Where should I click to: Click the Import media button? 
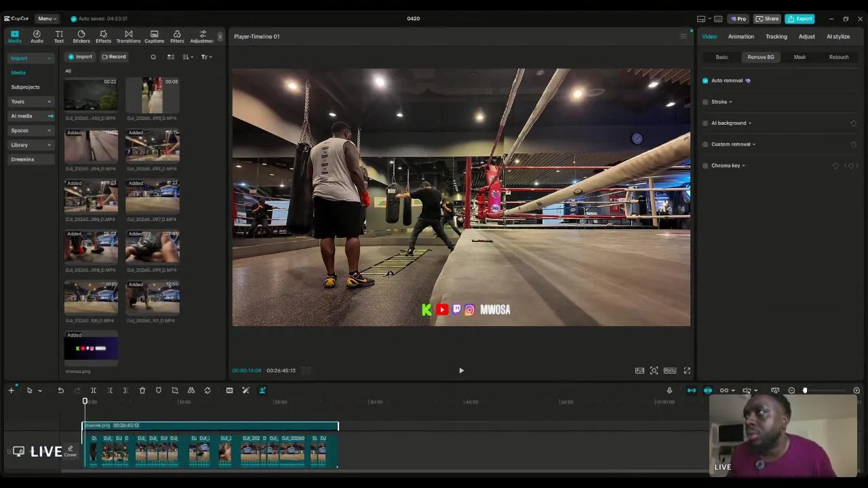[x=81, y=57]
